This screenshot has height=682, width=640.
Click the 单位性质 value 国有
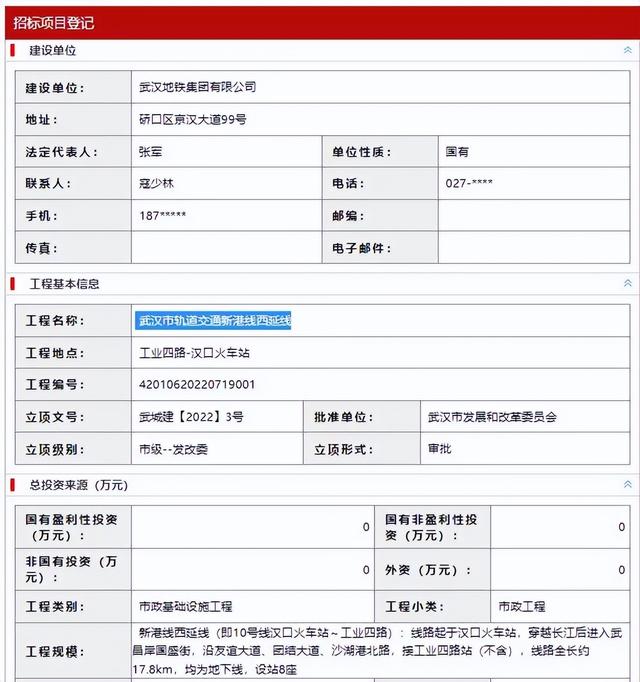tap(457, 151)
